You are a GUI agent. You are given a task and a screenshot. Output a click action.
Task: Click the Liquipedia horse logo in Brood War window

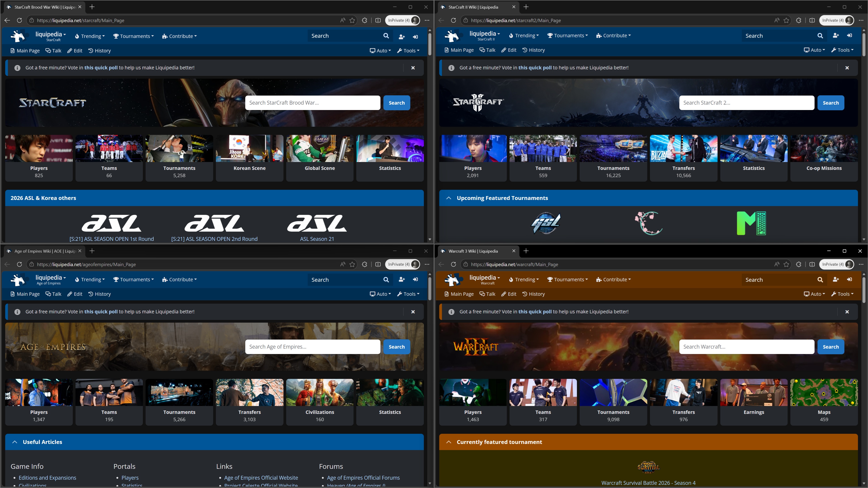[x=18, y=36]
